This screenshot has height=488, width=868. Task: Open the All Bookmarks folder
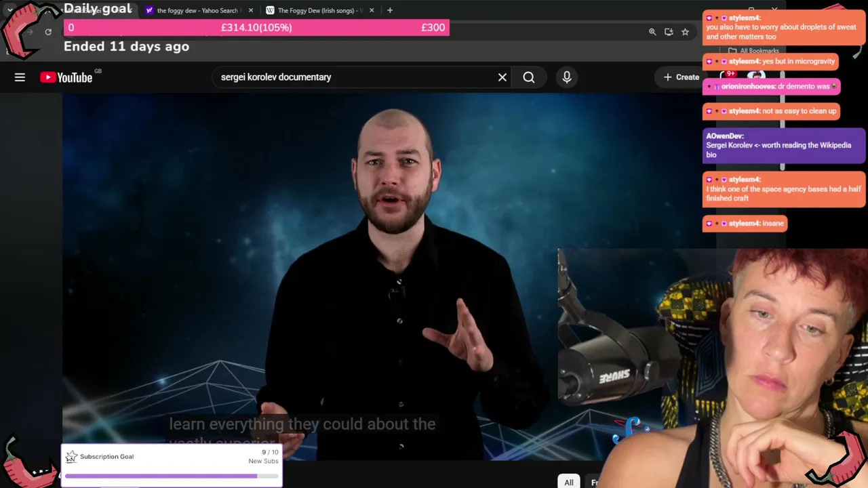click(x=753, y=51)
